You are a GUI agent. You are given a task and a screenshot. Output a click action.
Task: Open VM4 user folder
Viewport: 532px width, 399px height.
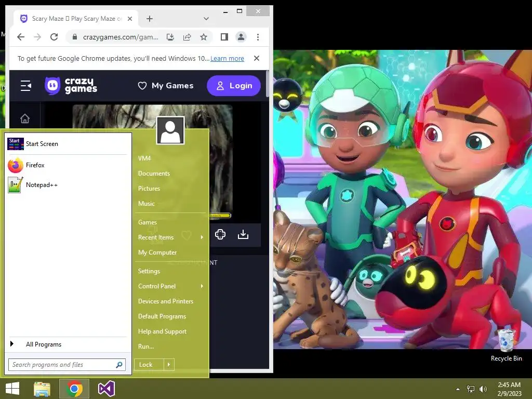pos(144,158)
